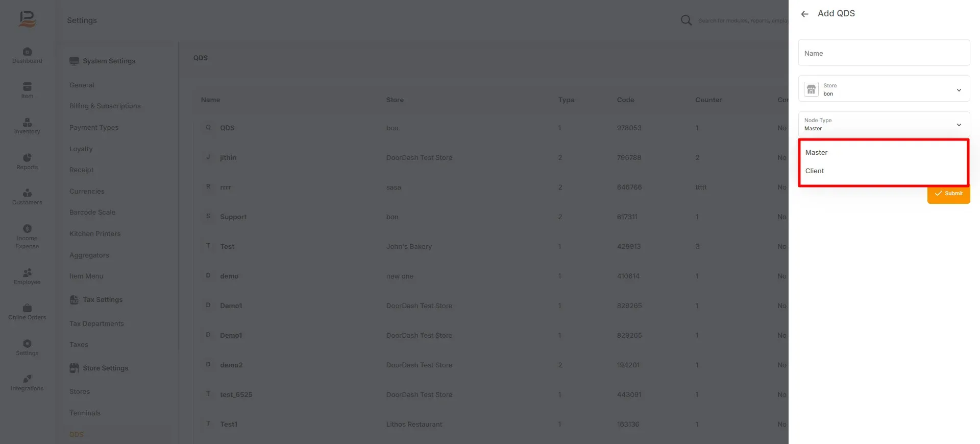This screenshot has width=980, height=444.
Task: Click the search magnifier icon
Action: tap(686, 20)
